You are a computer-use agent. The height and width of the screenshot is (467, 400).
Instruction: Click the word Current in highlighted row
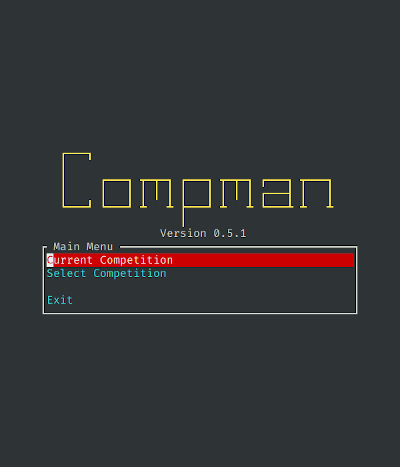click(70, 260)
